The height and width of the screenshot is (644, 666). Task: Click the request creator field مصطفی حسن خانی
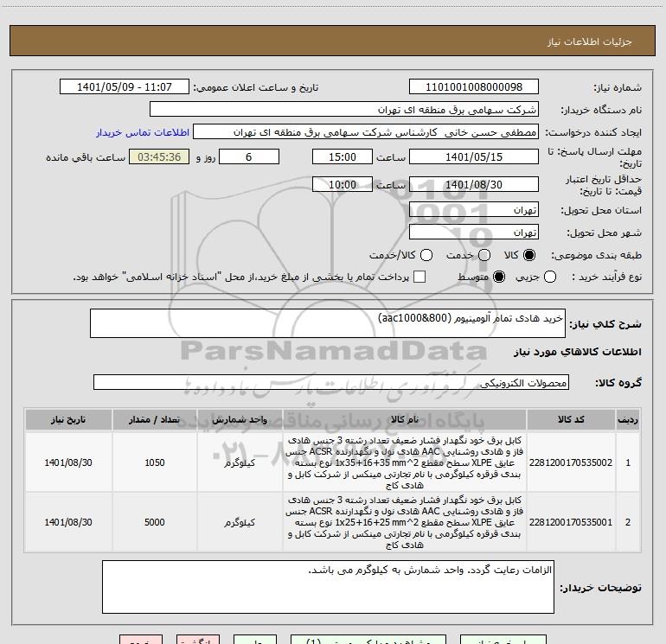[366, 132]
